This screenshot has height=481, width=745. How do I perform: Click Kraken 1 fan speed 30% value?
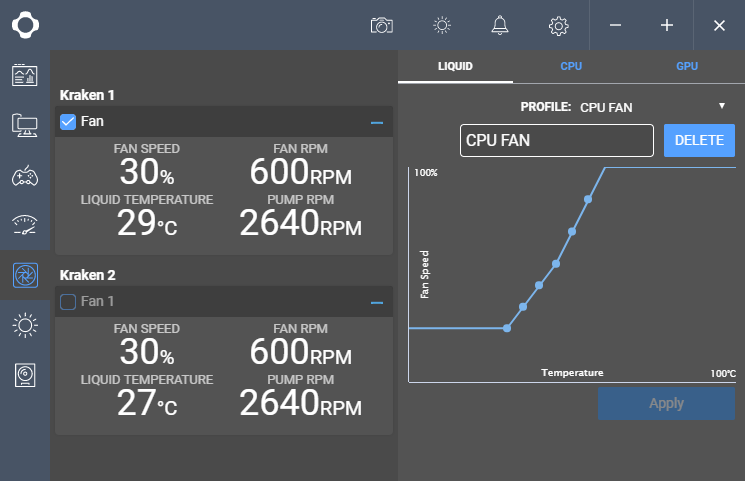tap(147, 172)
